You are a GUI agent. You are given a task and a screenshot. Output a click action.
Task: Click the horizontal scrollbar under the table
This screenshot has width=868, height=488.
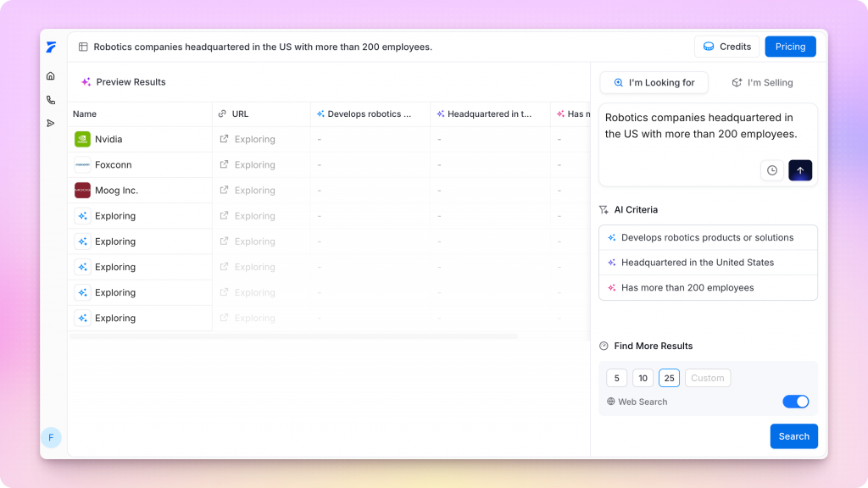point(292,336)
